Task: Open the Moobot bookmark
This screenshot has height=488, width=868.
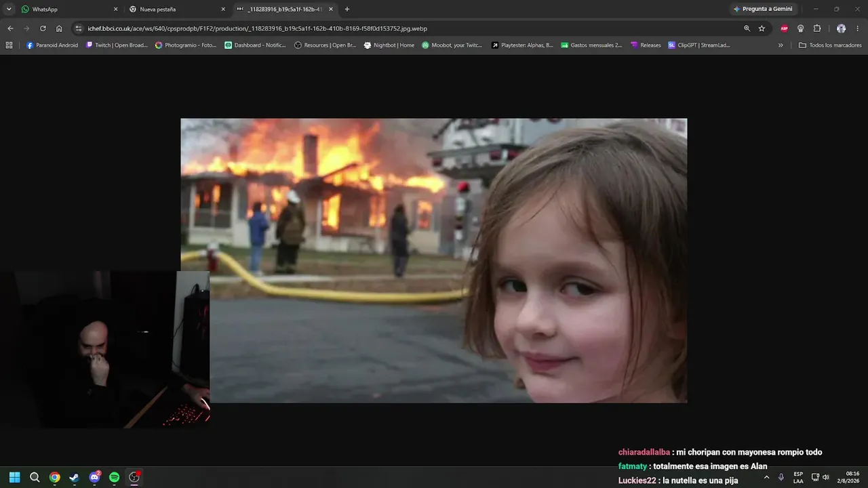Action: tap(452, 45)
